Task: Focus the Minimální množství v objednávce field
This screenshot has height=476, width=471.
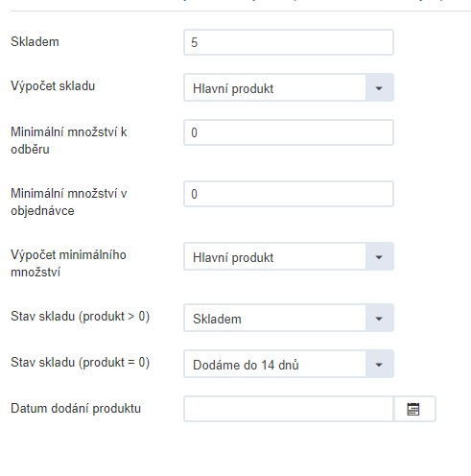Action: click(x=289, y=194)
